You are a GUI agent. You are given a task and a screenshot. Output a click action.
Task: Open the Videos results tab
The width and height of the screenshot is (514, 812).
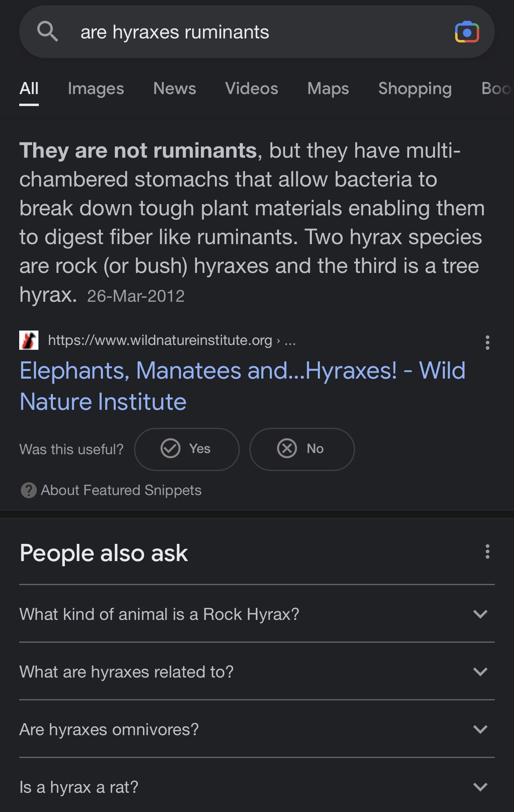pos(251,88)
